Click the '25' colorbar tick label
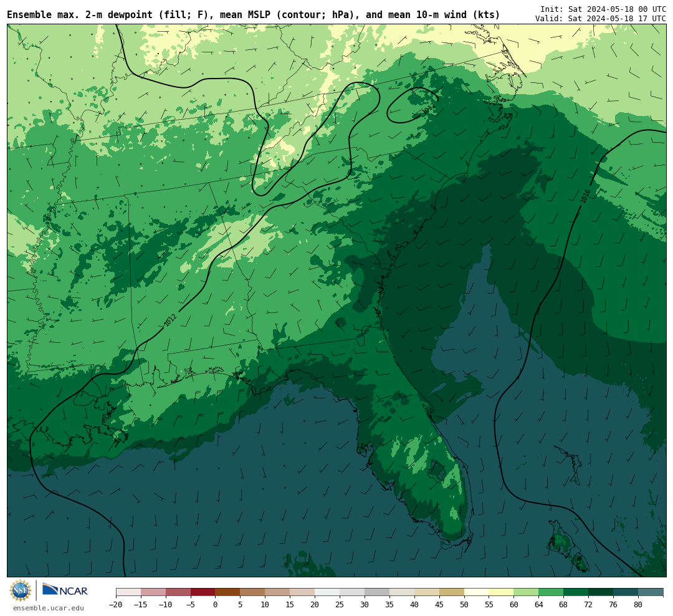The height and width of the screenshot is (616, 673). 340,604
